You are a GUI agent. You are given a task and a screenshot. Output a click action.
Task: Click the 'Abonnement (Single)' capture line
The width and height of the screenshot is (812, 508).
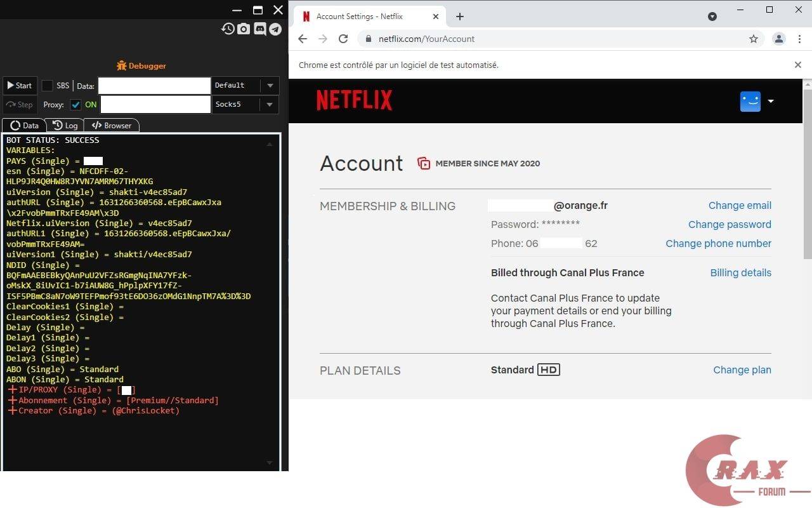tap(114, 400)
